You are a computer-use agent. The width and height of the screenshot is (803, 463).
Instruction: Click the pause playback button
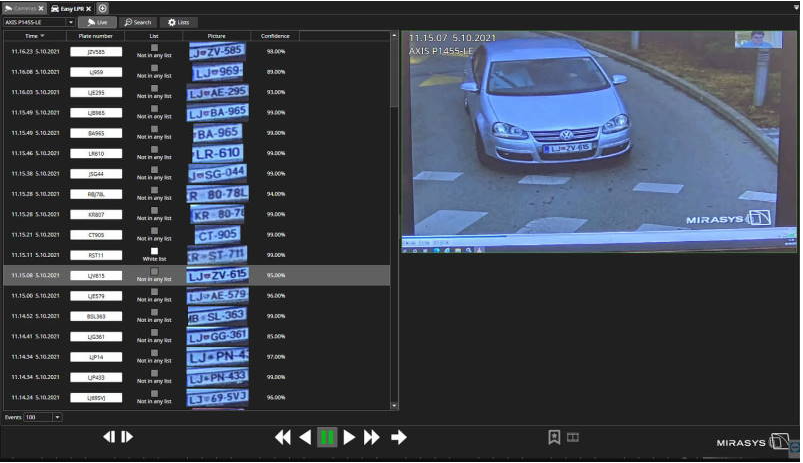tap(327, 437)
